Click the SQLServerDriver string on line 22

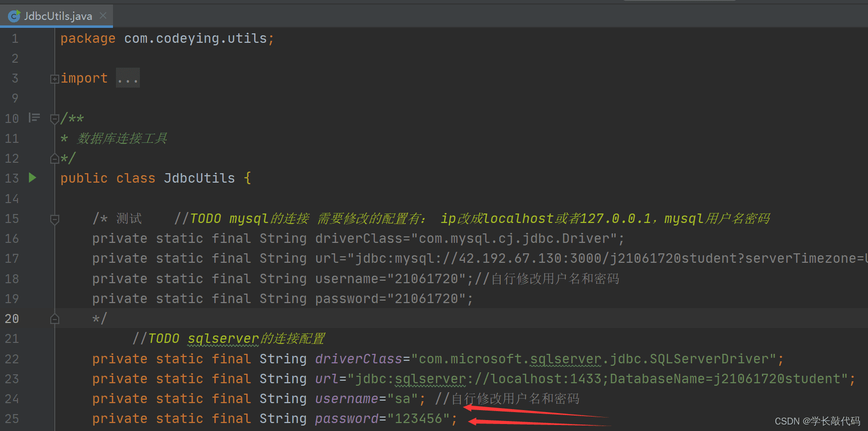(x=594, y=359)
